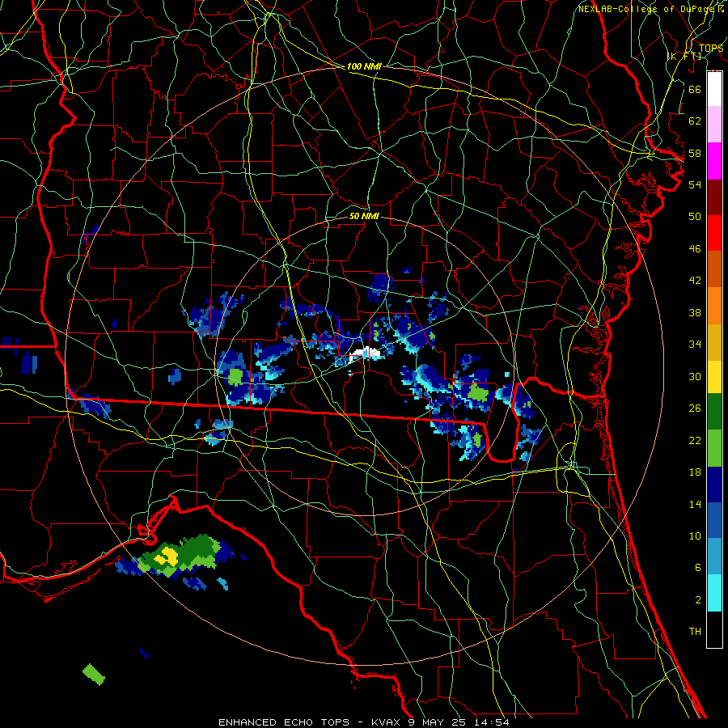This screenshot has width=728, height=728.
Task: Click the medium blue legend swatch
Action: click(x=714, y=520)
